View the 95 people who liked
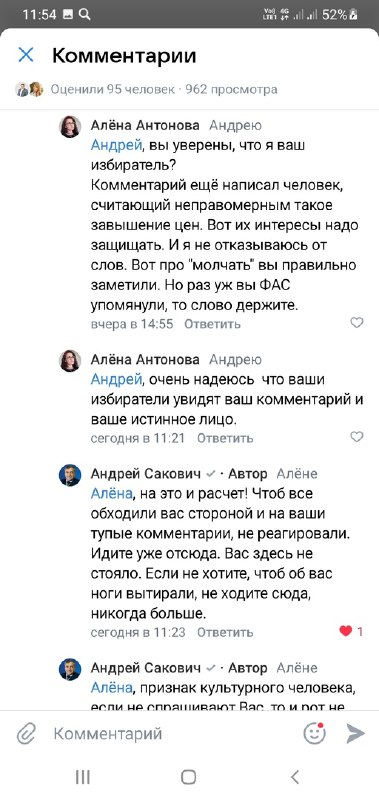 [112, 90]
